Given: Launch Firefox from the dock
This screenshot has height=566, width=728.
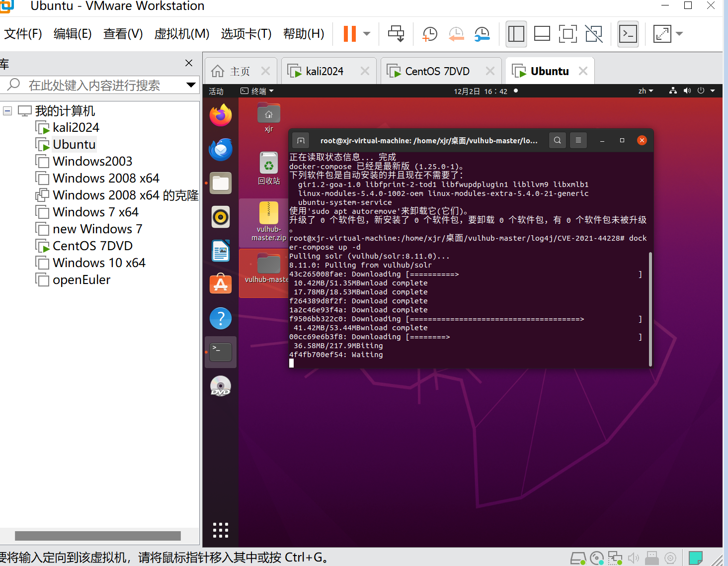Looking at the screenshot, I should tap(221, 115).
